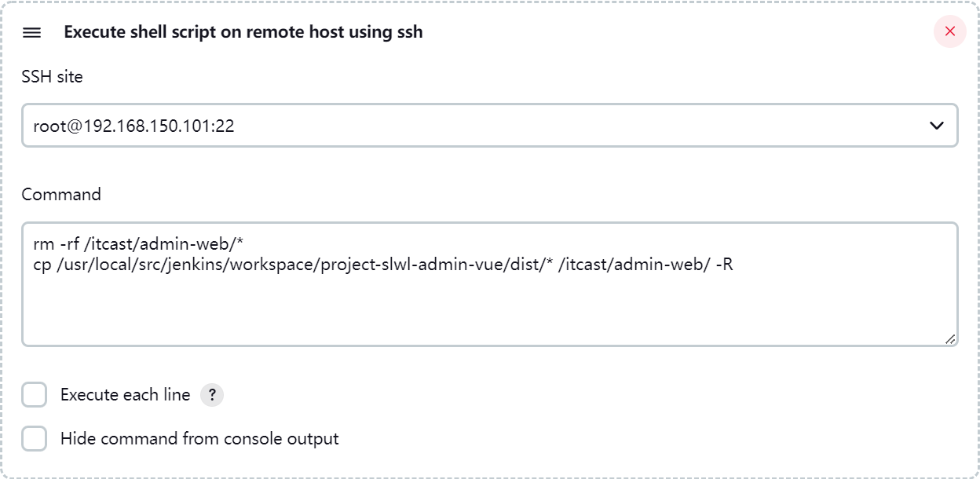Place cursor on the rm -rf line
980x479 pixels.
[143, 243]
